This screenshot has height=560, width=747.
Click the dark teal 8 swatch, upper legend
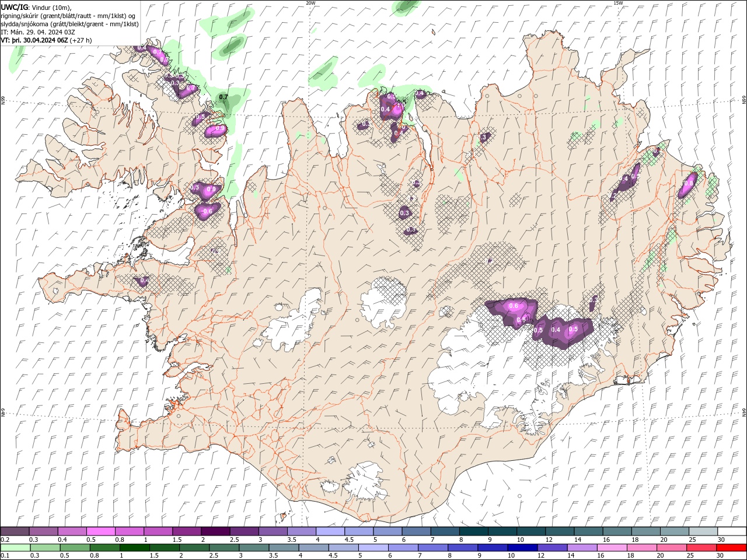pos(474,531)
